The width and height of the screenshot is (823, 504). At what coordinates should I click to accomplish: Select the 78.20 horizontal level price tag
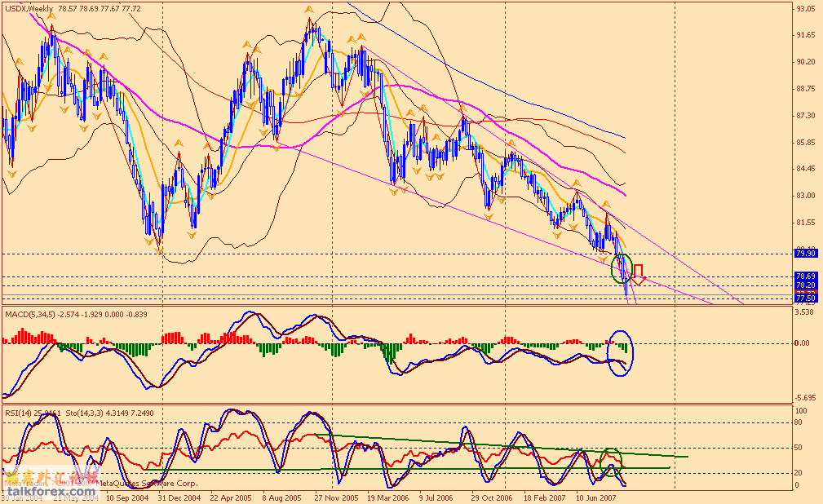pos(806,285)
